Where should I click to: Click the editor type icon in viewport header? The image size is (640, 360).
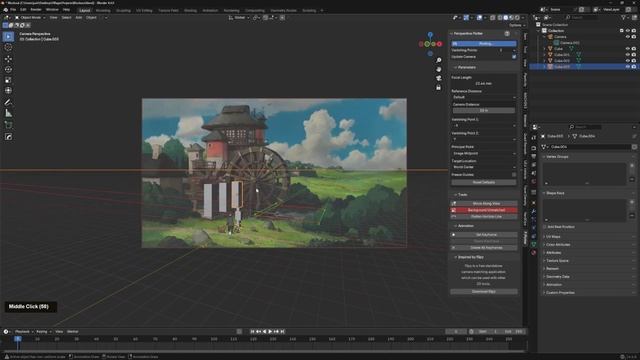[x=7, y=18]
